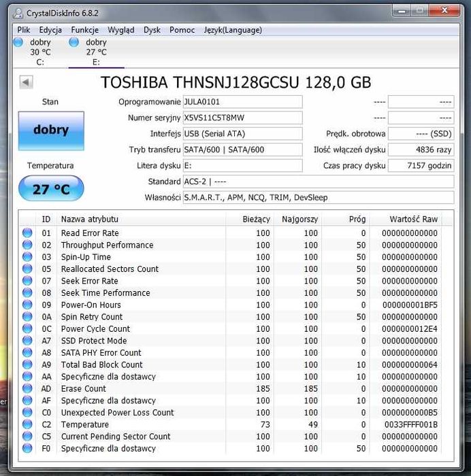This screenshot has width=471, height=476.
Task: Click status orb for Power Cycle Count
Action: pyautogui.click(x=27, y=328)
